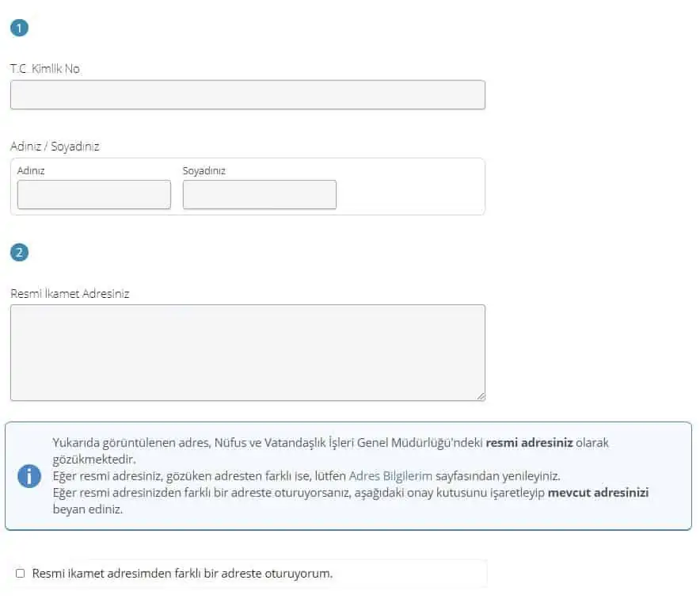Click the bold "resmi adresiniz" text
The height and width of the screenshot is (599, 700).
click(529, 443)
